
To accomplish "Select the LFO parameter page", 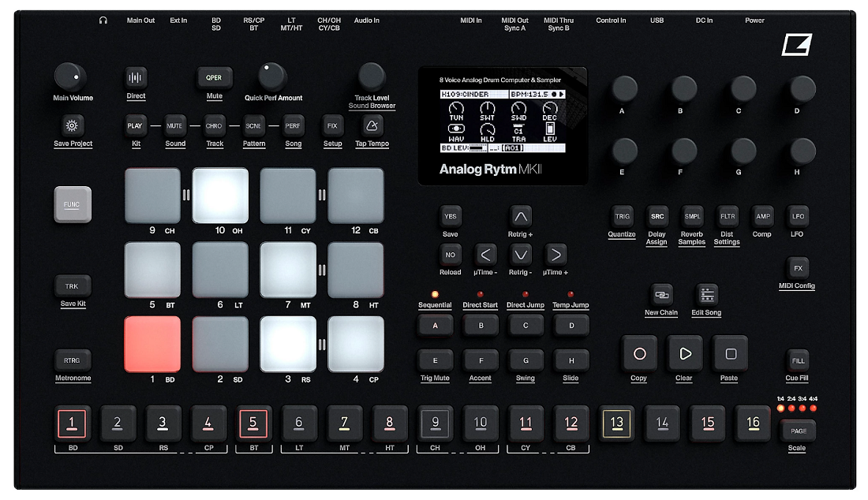I will coord(798,216).
